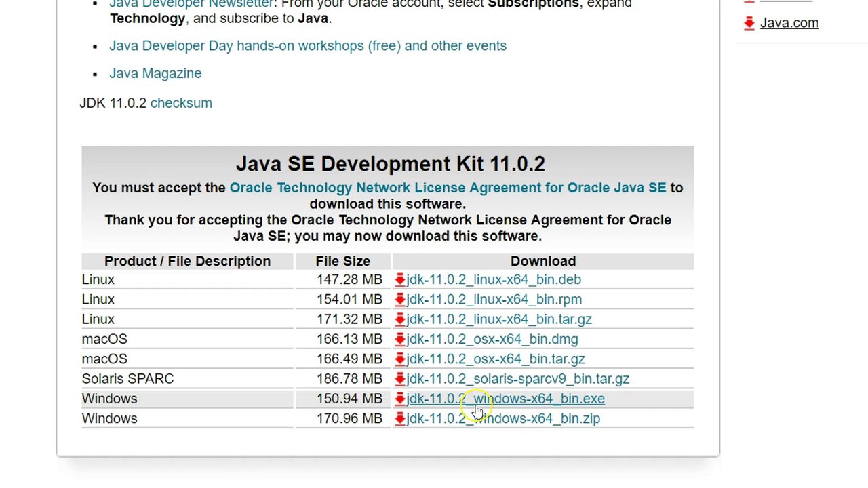Viewport: 868px width, 488px height.
Task: Download jdk-11.0.2_windows-x64_bin.exe
Action: click(x=505, y=399)
